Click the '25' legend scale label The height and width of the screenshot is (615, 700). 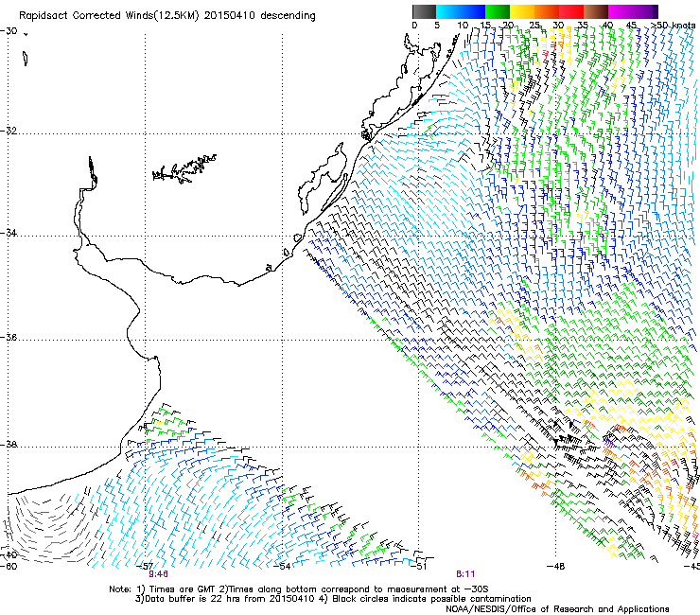tap(534, 25)
